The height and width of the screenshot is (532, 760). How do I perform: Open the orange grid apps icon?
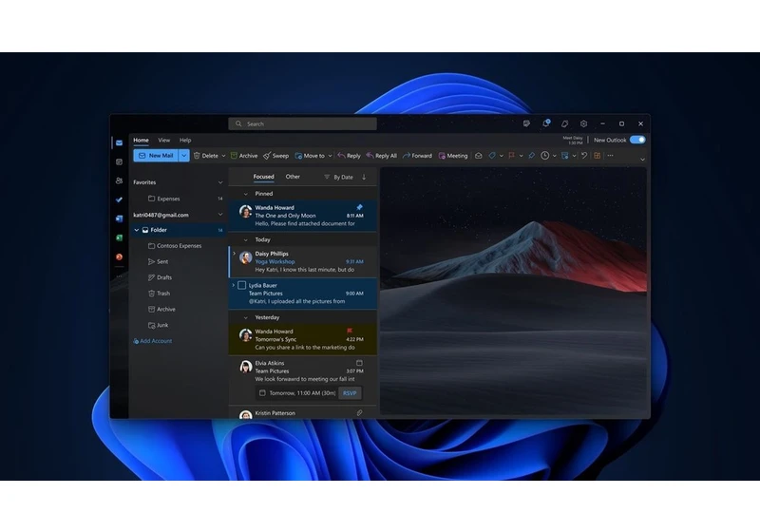click(x=598, y=156)
